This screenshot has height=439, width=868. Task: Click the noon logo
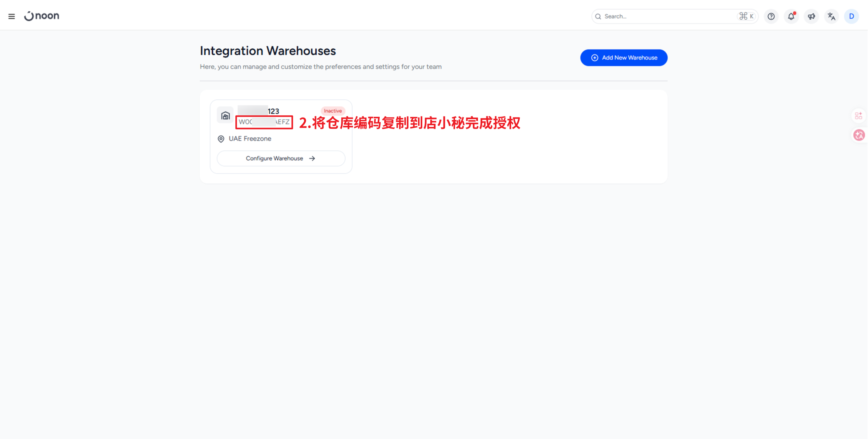(x=42, y=16)
